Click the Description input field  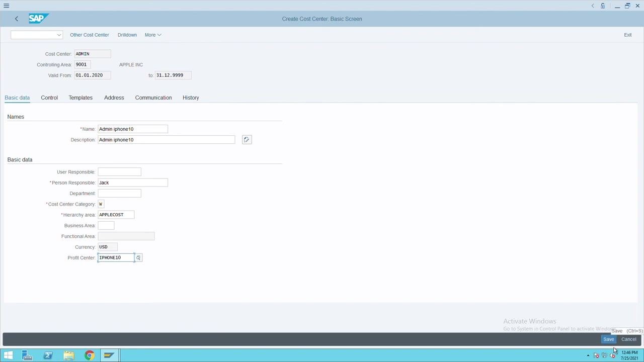click(166, 140)
